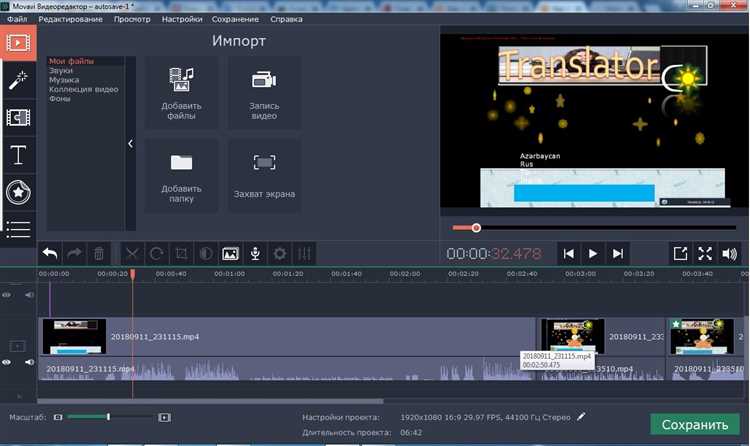Open the Просмотр menu

132,19
